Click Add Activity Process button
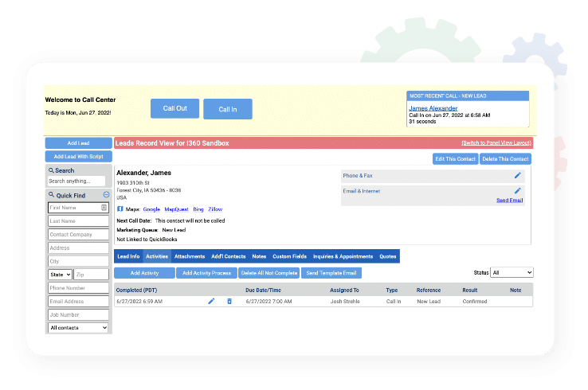588x390 pixels. [206, 273]
